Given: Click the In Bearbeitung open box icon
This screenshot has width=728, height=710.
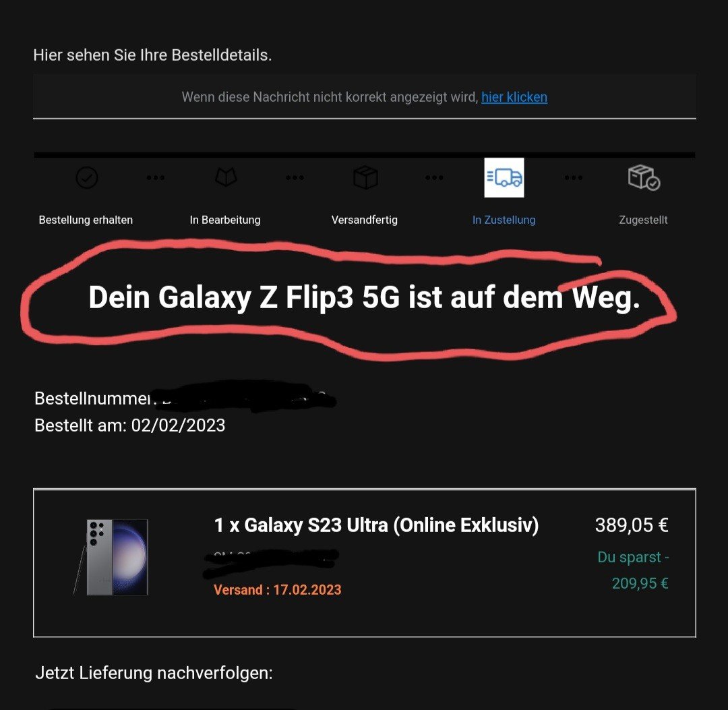Looking at the screenshot, I should (226, 177).
